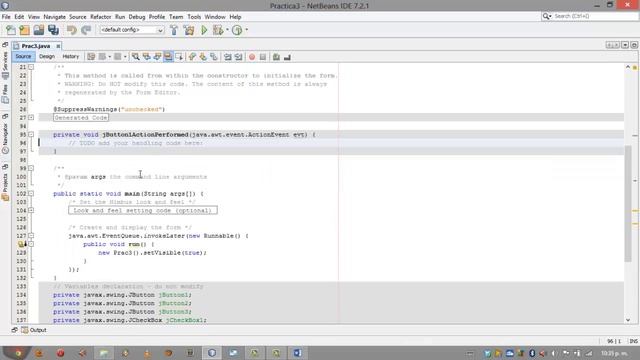The width and height of the screenshot is (640, 360).
Task: Click the Word icon in taskbar
Action: click(298, 353)
